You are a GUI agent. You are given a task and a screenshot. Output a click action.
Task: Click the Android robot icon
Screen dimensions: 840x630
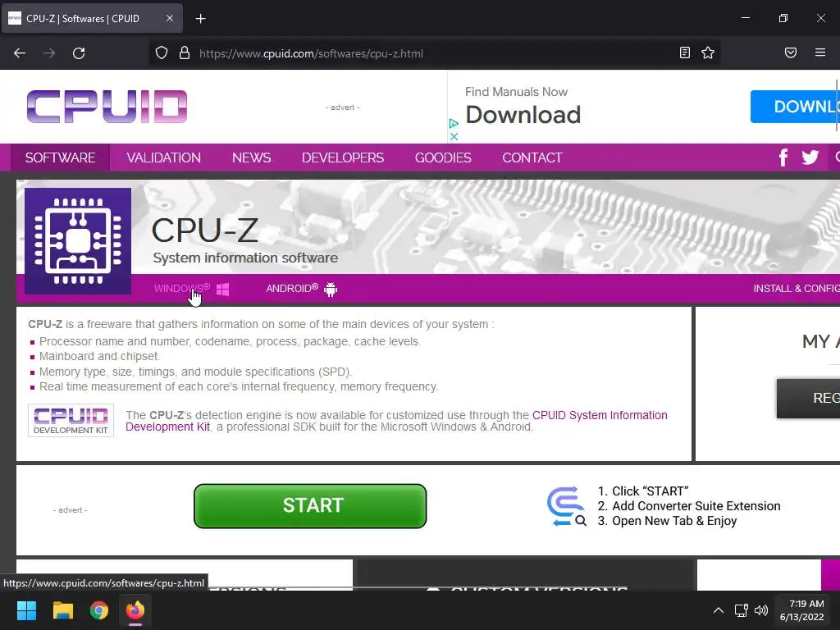pyautogui.click(x=331, y=290)
